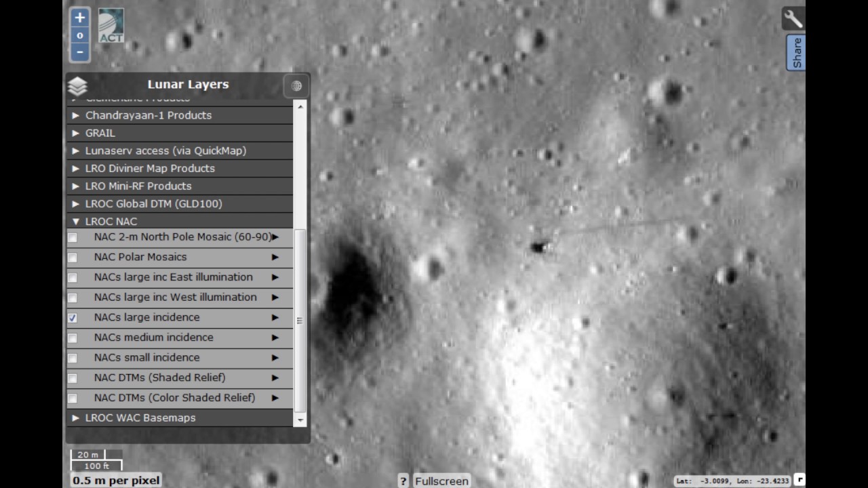Click the layer list scrollbar handle

(x=300, y=321)
